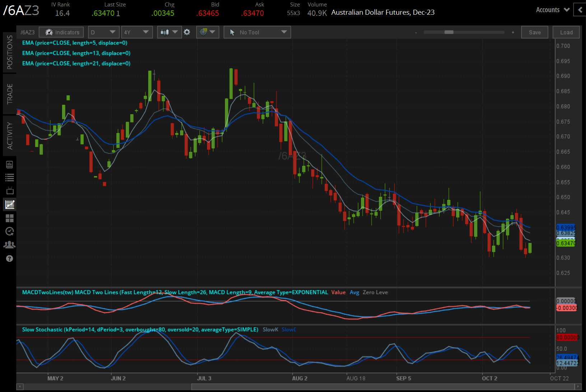The image size is (586, 392).
Task: Click the Load button
Action: click(x=566, y=32)
